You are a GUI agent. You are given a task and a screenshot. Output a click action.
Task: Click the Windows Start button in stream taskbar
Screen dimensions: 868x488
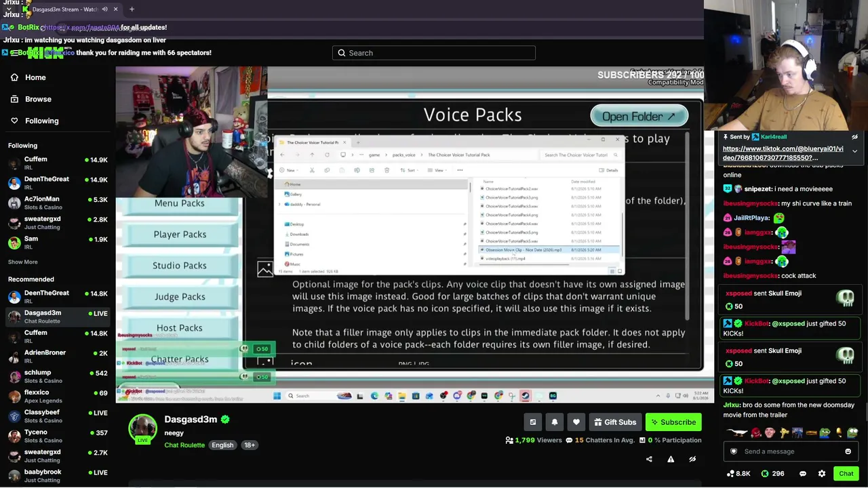(277, 396)
